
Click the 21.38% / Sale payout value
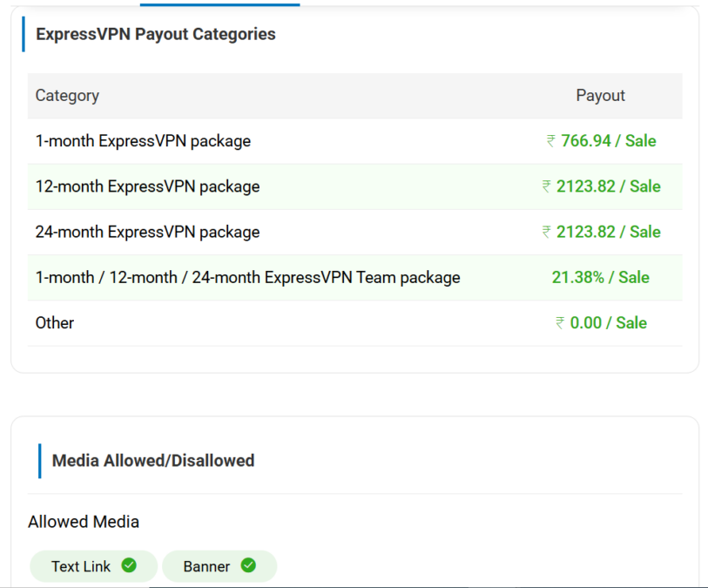pos(600,277)
